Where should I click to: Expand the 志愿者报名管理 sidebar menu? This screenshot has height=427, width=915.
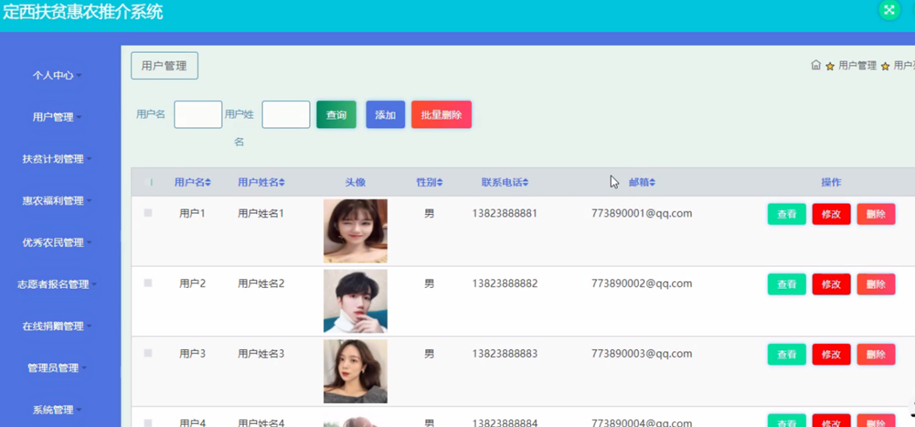point(57,285)
